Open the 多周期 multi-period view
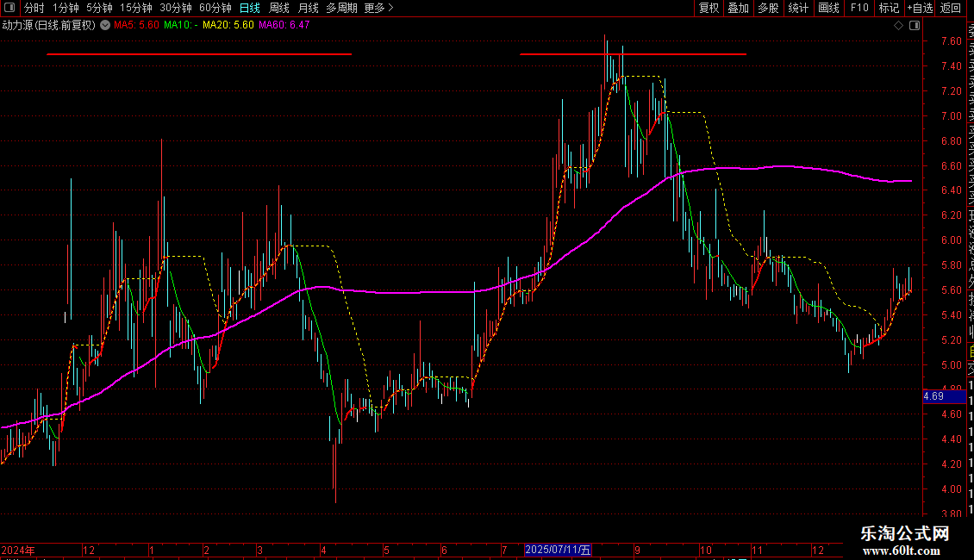The width and height of the screenshot is (974, 560). (x=341, y=8)
